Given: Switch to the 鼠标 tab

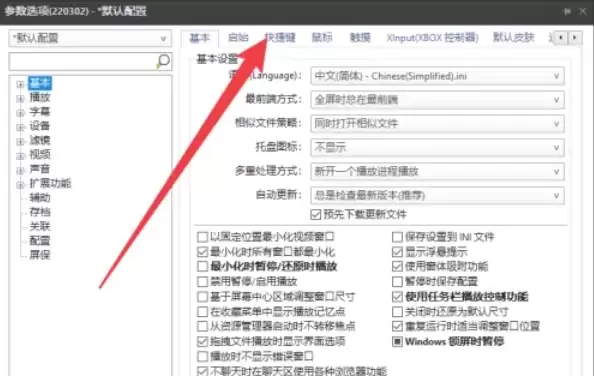Looking at the screenshot, I should click(x=322, y=37).
